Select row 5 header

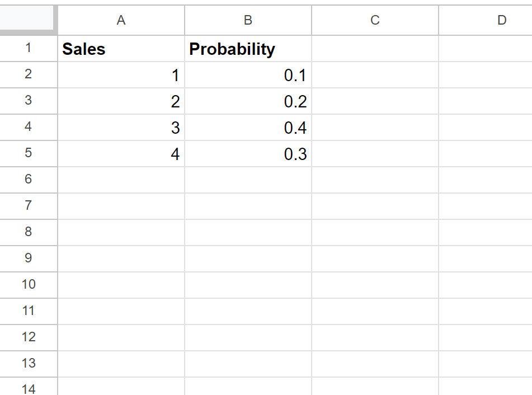click(29, 153)
